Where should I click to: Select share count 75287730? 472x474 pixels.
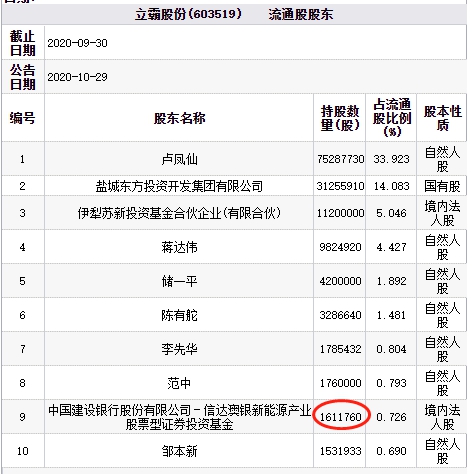point(340,159)
